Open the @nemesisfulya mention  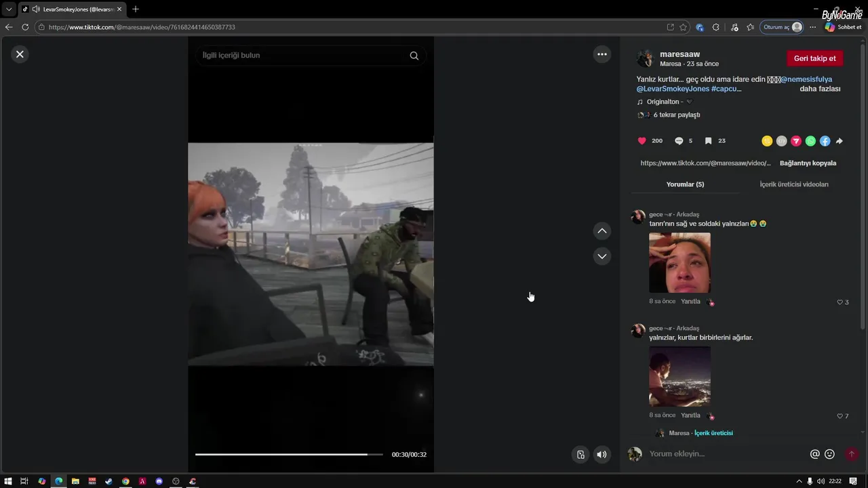coord(806,79)
